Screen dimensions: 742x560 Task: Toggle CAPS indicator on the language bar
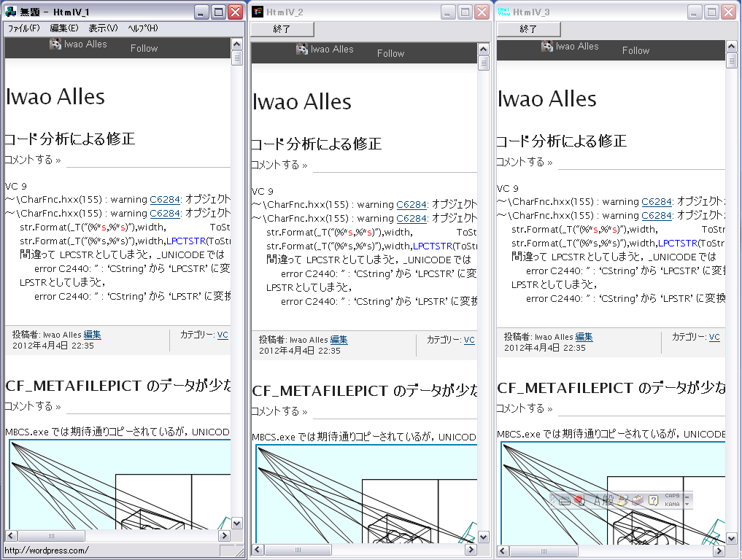coord(672,496)
